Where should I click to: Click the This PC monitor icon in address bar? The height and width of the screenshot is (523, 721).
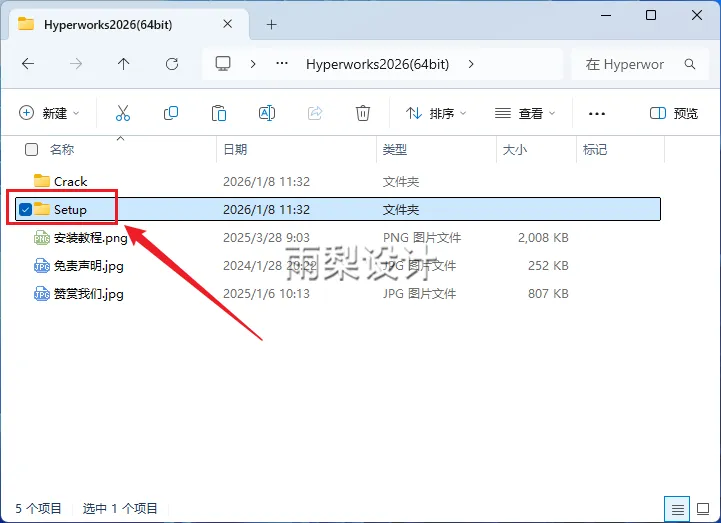[223, 63]
